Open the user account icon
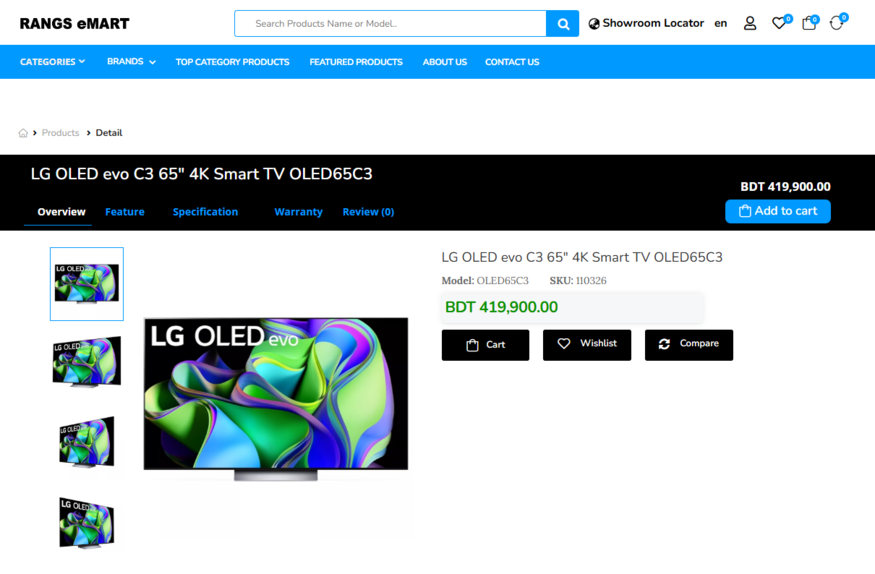Screen dimensions: 875x574 pos(750,23)
